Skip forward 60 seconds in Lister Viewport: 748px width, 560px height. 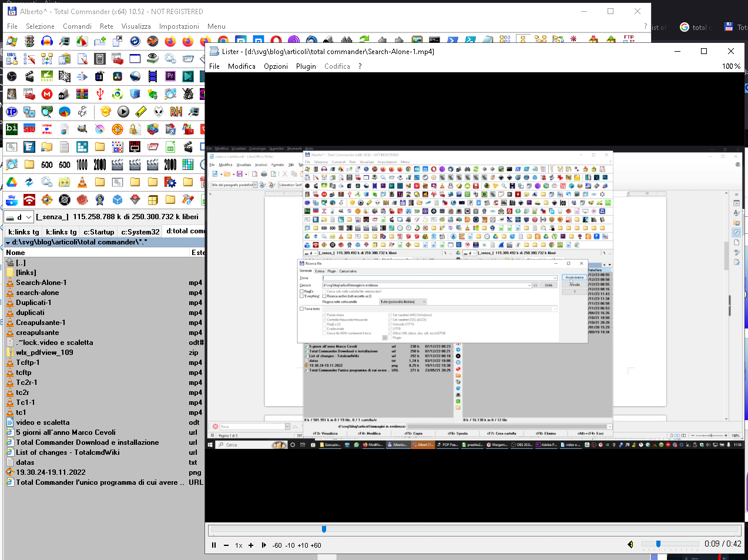click(x=316, y=545)
